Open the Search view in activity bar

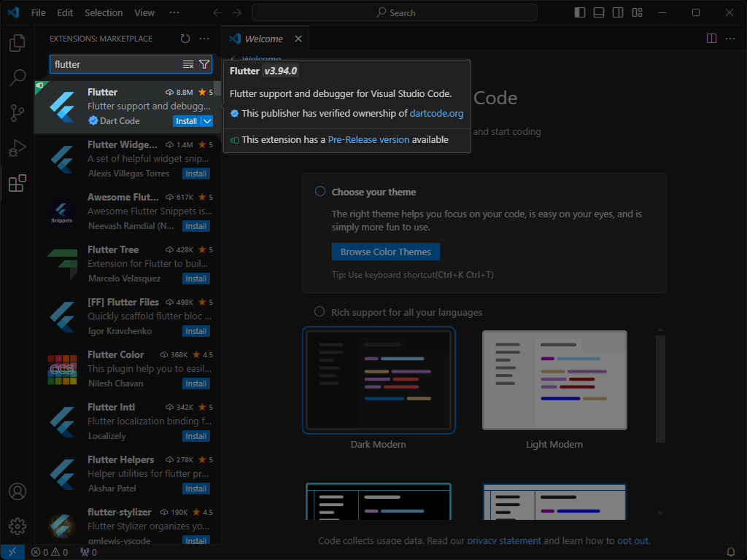[18, 77]
